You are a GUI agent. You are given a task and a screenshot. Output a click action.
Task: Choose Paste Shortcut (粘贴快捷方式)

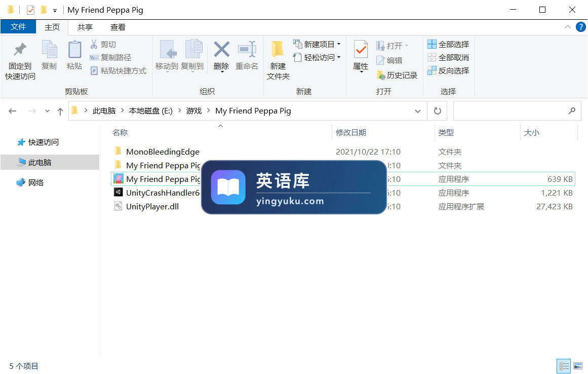tap(118, 70)
